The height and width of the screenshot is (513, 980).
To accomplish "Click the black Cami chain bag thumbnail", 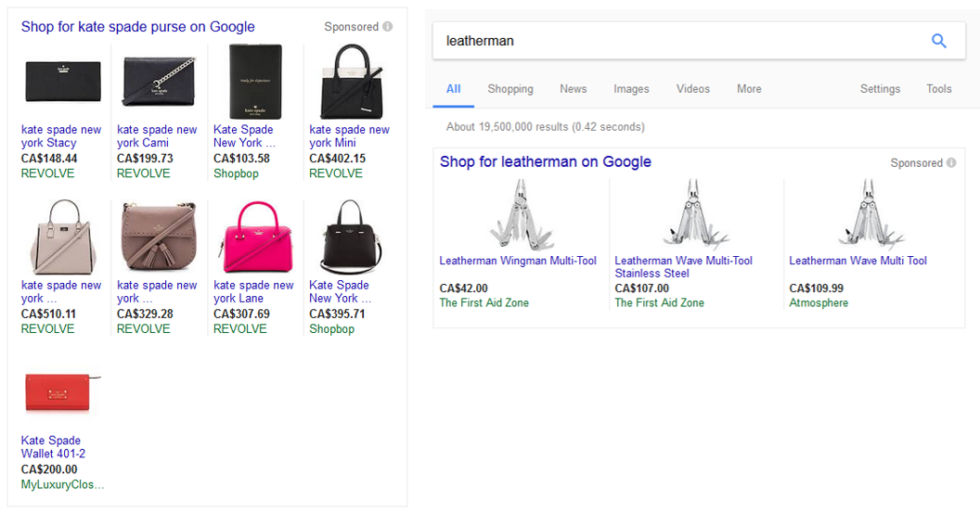I will (x=159, y=82).
